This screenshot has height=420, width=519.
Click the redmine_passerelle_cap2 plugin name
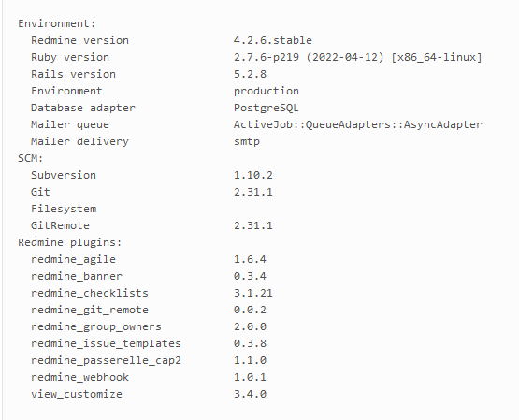click(x=106, y=360)
